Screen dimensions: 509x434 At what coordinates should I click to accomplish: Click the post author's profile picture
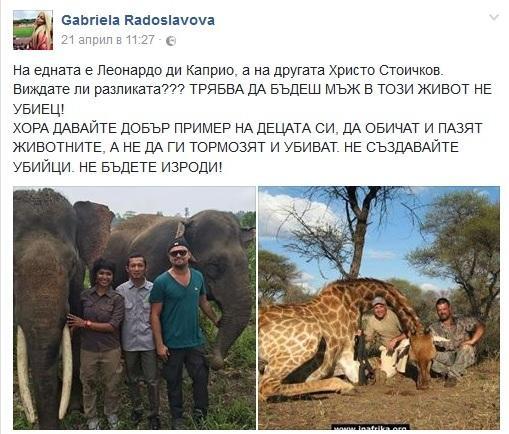[x=33, y=30]
